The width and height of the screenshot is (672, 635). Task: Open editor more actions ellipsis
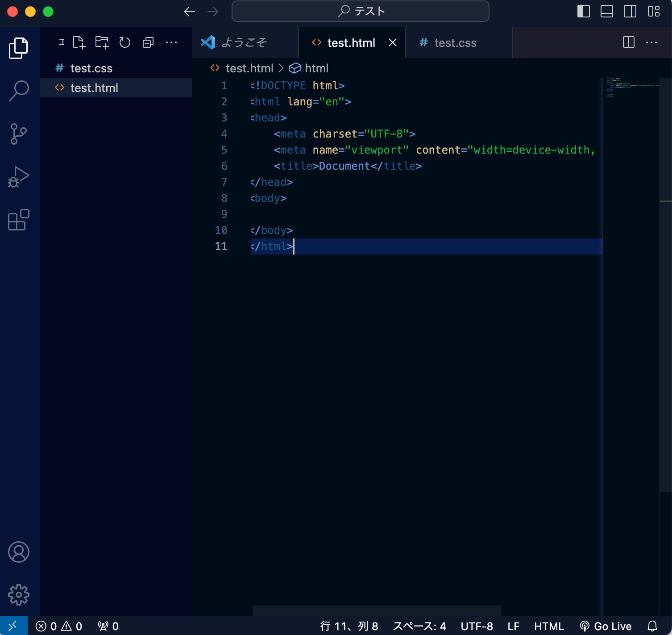651,42
